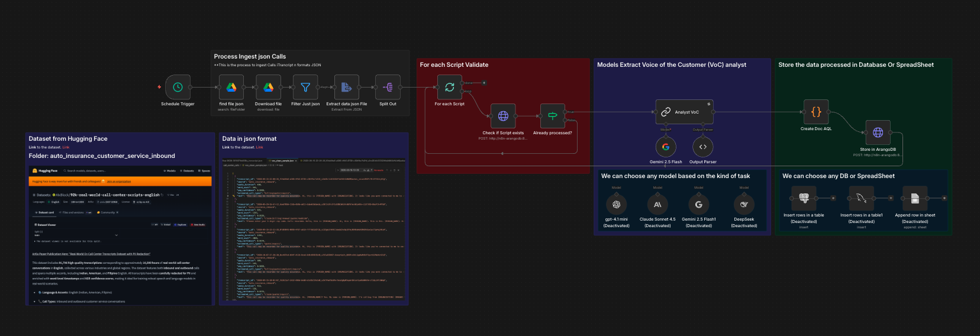Open the Gemini 2.5 Flash model node
The height and width of the screenshot is (336, 980).
tap(666, 147)
